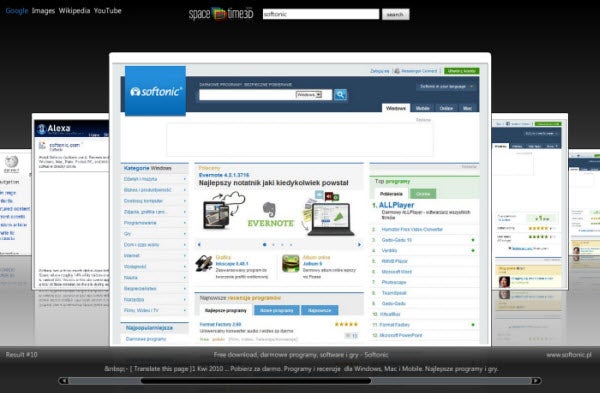Click the green create account button

click(x=461, y=71)
